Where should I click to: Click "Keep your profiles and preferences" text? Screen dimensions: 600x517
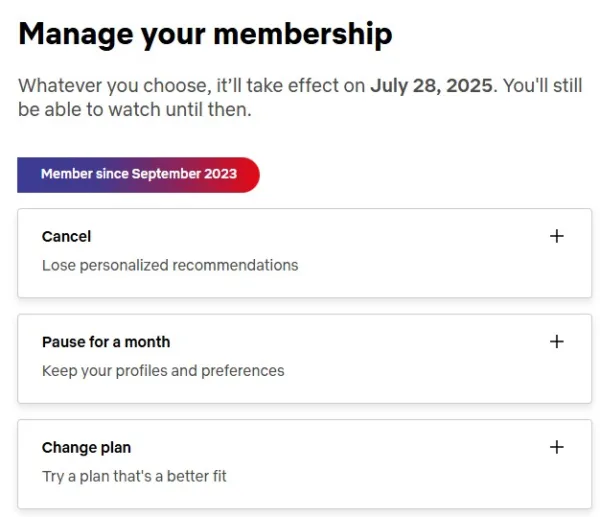pyautogui.click(x=163, y=371)
